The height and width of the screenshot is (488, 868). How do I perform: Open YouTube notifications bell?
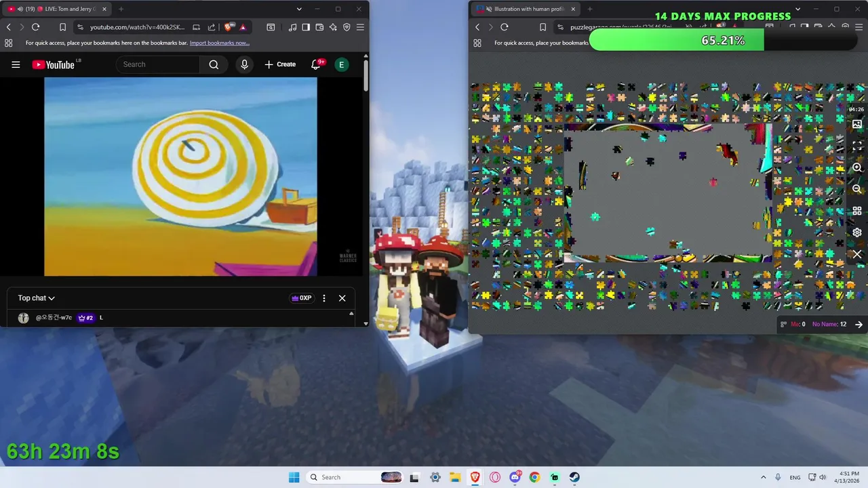(315, 64)
